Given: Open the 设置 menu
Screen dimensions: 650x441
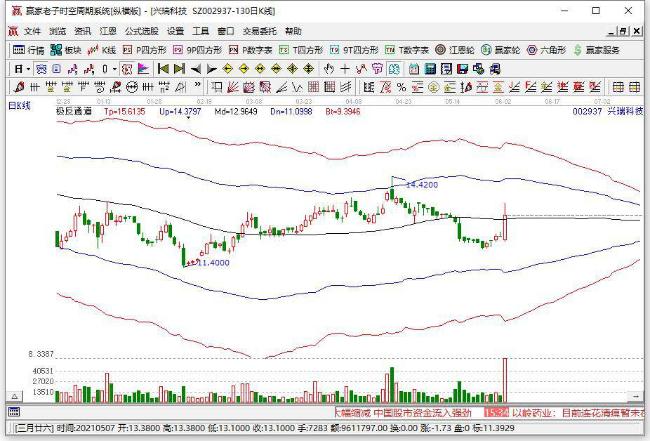Looking at the screenshot, I should point(175,32).
